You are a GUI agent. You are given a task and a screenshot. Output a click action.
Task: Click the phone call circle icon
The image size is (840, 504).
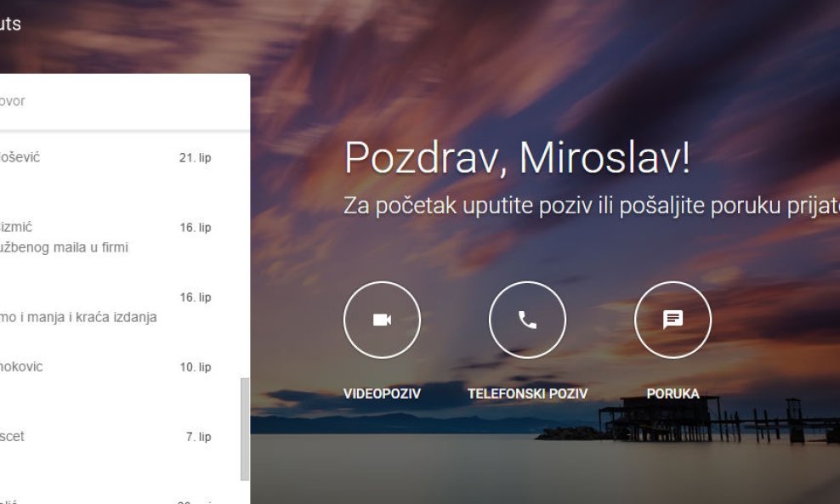click(x=527, y=320)
